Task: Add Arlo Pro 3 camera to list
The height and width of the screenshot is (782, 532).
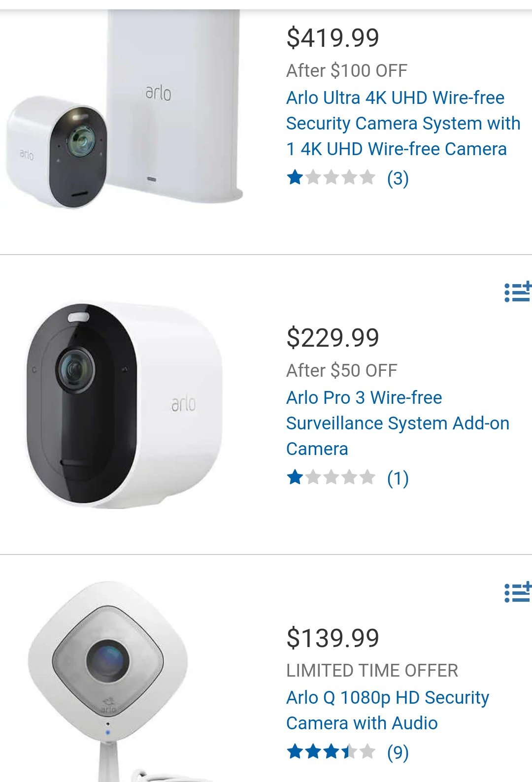Action: click(518, 292)
